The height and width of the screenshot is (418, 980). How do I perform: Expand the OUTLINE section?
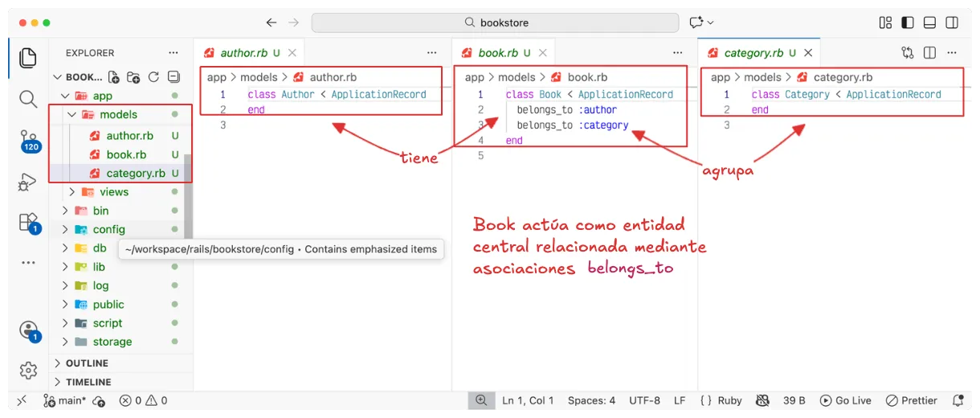(87, 363)
